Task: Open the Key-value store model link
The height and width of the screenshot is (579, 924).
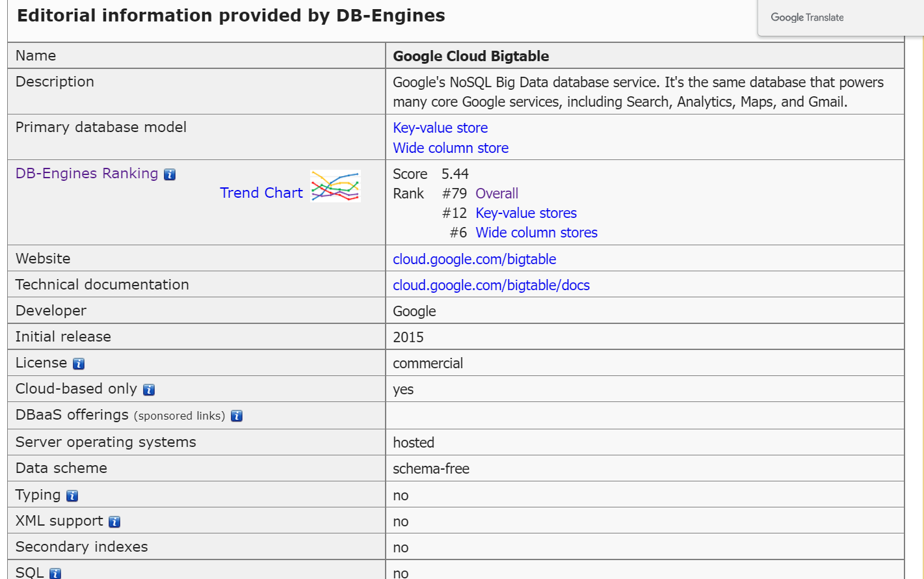Action: coord(440,128)
